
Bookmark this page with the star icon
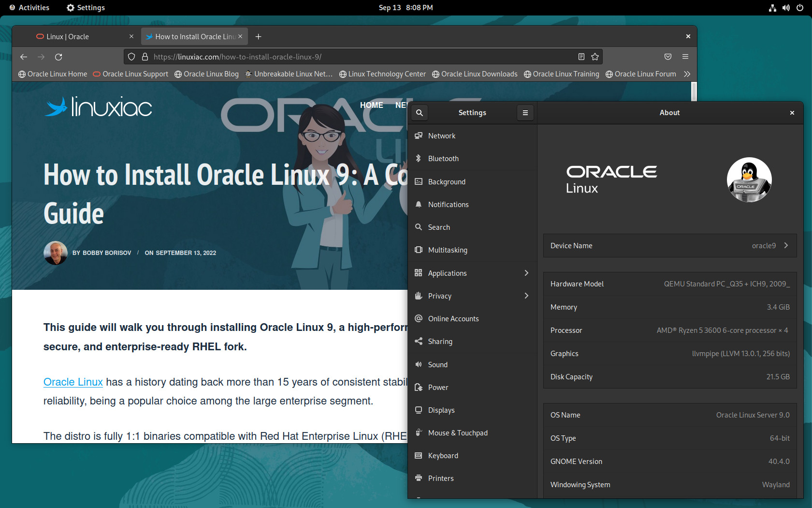pos(595,57)
